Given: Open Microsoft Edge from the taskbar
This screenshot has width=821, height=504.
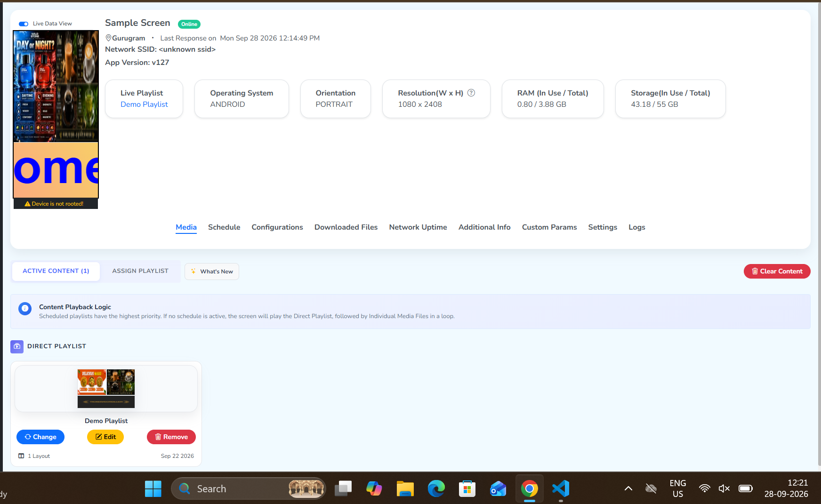Looking at the screenshot, I should [x=436, y=489].
